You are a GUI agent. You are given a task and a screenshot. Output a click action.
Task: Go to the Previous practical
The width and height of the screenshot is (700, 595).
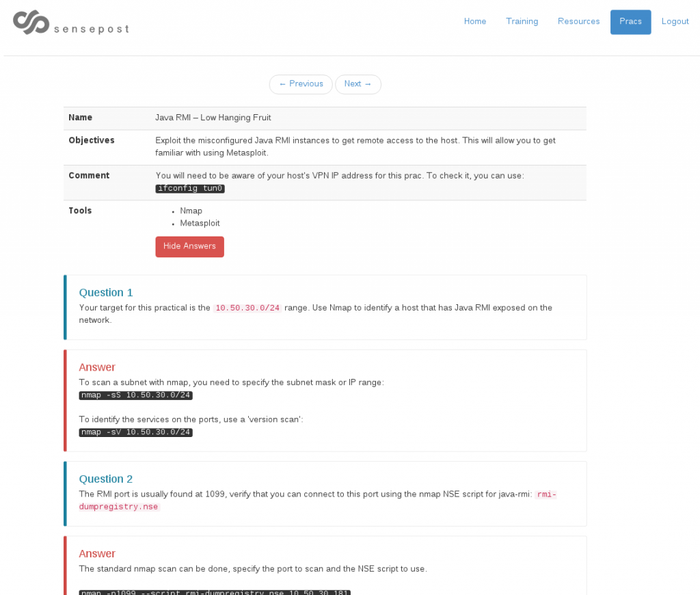301,84
